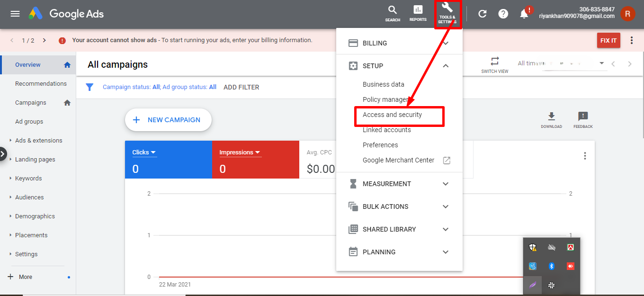Select Access and security menu item
Screen dimensions: 644x296
point(392,115)
